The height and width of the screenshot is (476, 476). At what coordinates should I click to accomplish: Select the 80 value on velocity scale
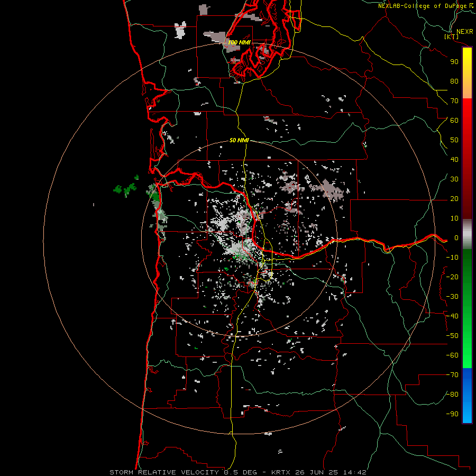pos(454,81)
